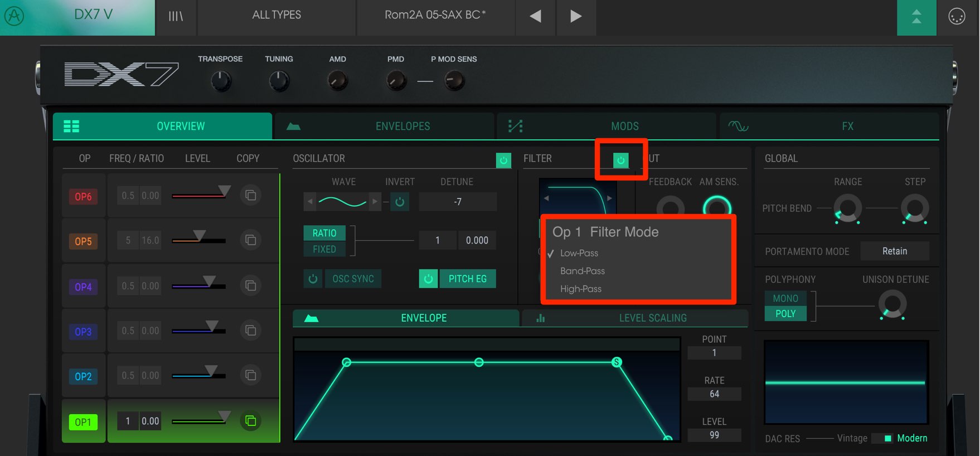Click the Pitch Bend STEP knob
The height and width of the screenshot is (456, 980).
pyautogui.click(x=915, y=208)
